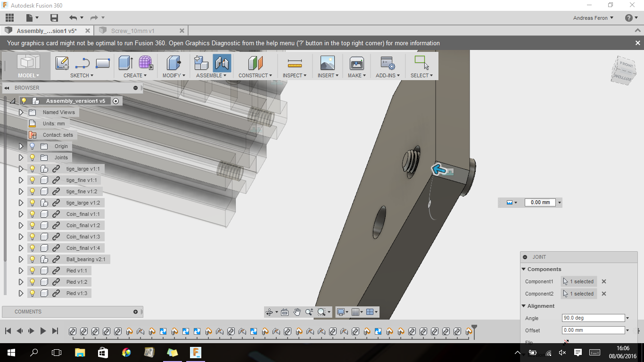This screenshot has width=644, height=362.
Task: Click the Display Settings monitor icon
Action: [x=340, y=312]
